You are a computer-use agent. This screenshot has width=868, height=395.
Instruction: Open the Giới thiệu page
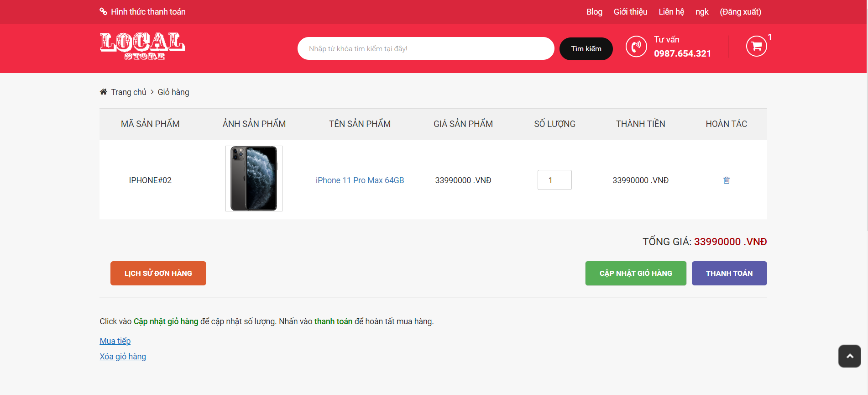tap(630, 12)
